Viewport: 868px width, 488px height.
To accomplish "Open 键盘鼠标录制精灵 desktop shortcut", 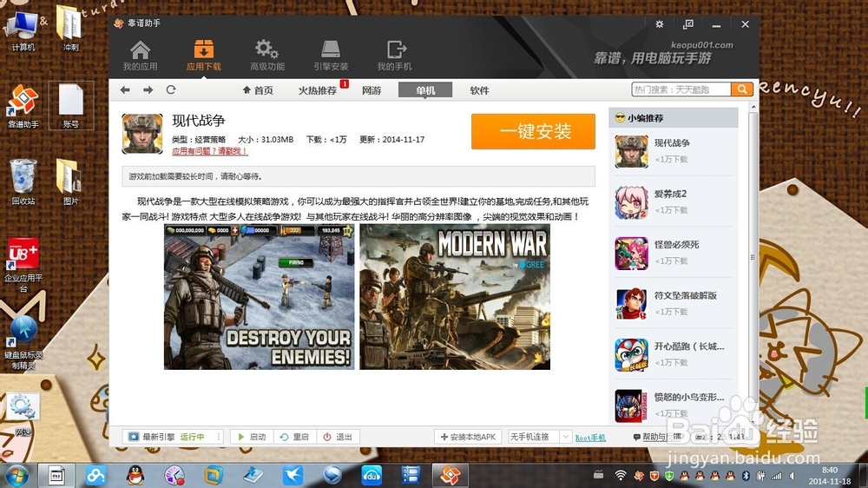I will click(x=23, y=342).
